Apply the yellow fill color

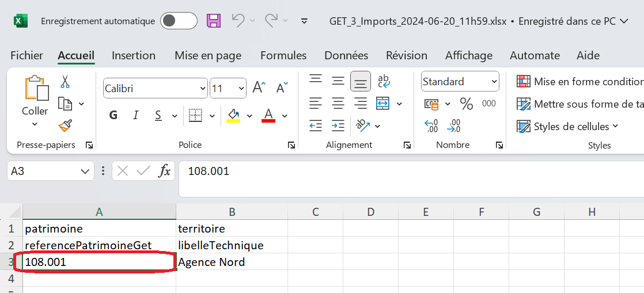(233, 115)
